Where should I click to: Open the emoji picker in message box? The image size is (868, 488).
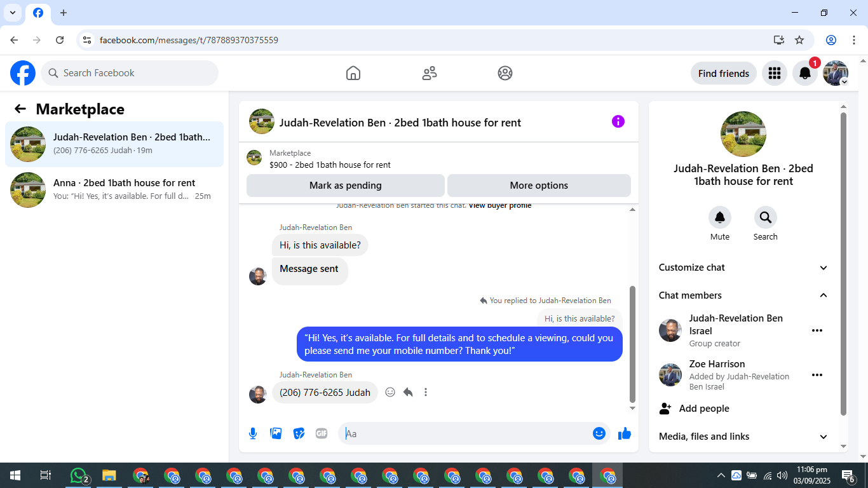599,433
